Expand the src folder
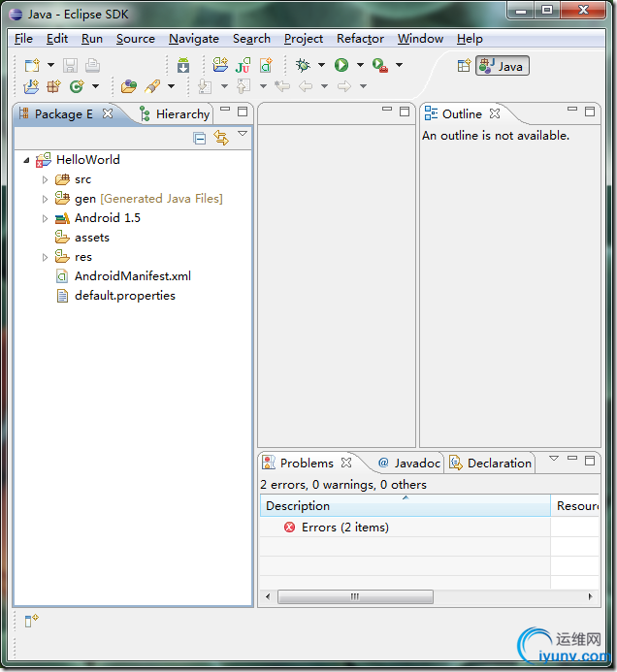The image size is (617, 672). [x=45, y=179]
